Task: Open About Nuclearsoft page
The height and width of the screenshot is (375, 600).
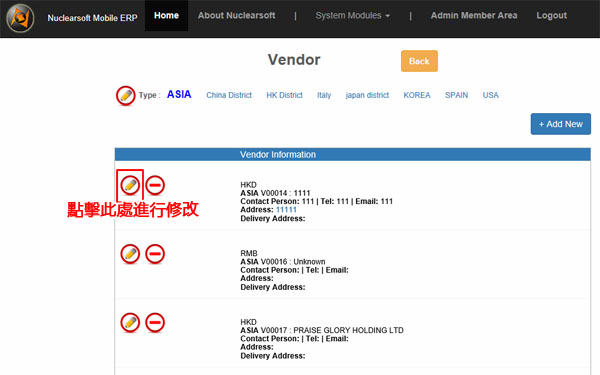Action: point(236,16)
